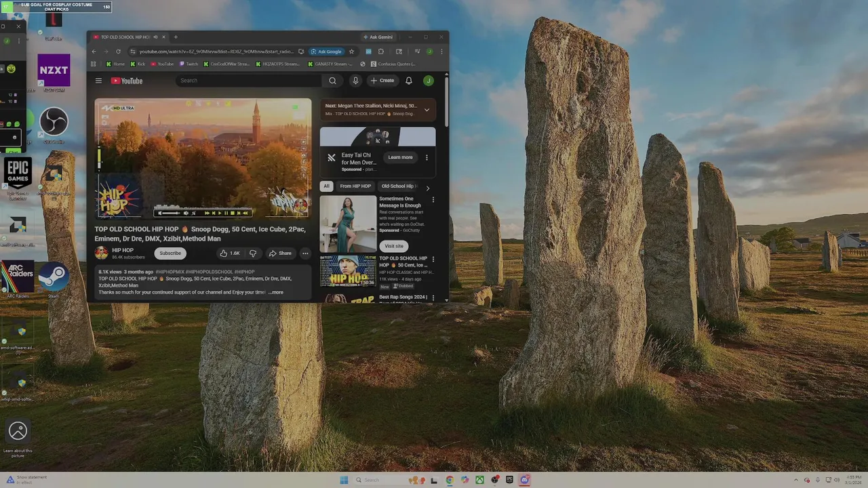This screenshot has width=868, height=488.
Task: Open the woman in green dress ad thumbnail
Action: (x=348, y=224)
